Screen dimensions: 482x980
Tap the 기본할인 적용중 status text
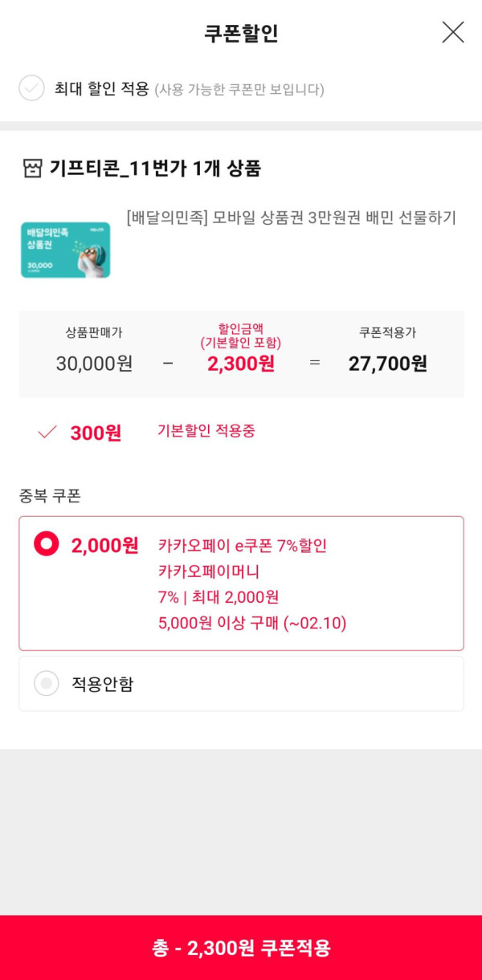pyautogui.click(x=206, y=431)
